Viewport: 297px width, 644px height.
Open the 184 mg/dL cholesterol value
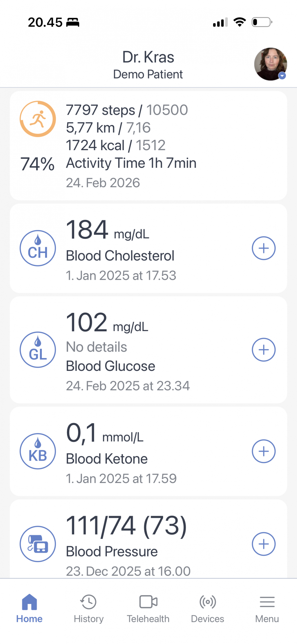(87, 230)
